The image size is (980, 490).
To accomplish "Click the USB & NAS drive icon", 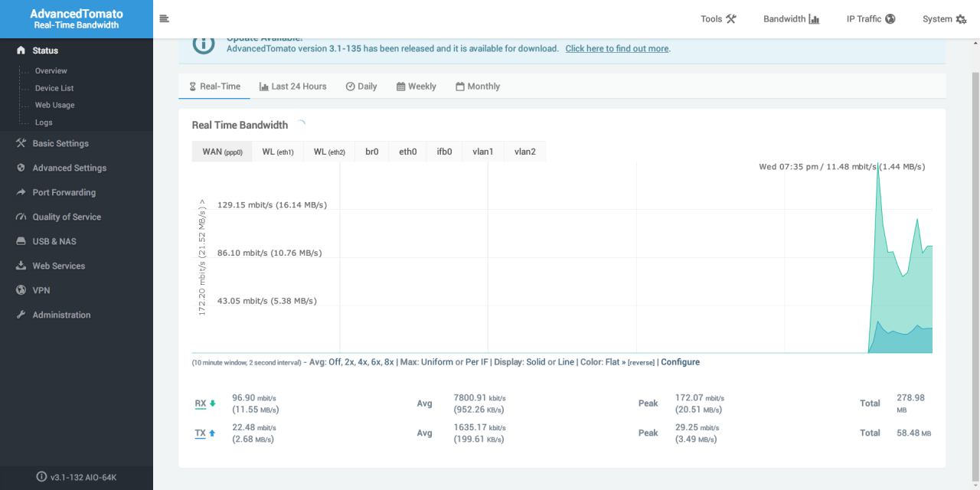I will 21,241.
